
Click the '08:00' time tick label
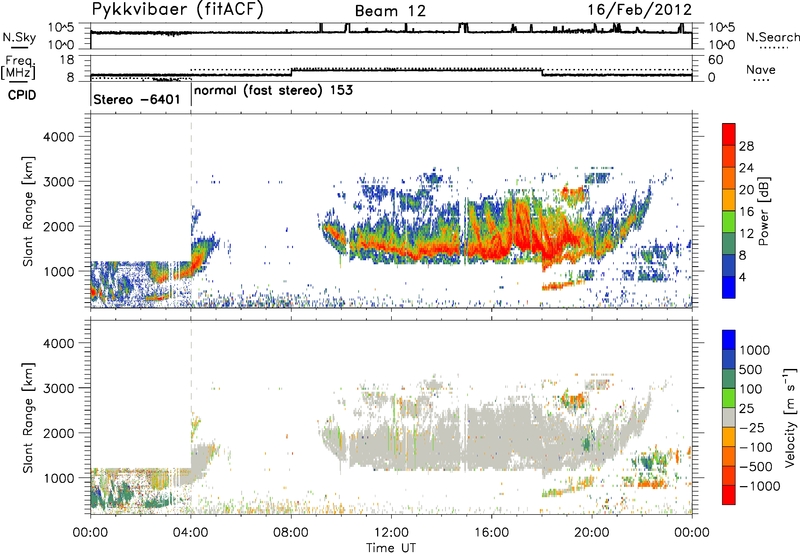(291, 533)
